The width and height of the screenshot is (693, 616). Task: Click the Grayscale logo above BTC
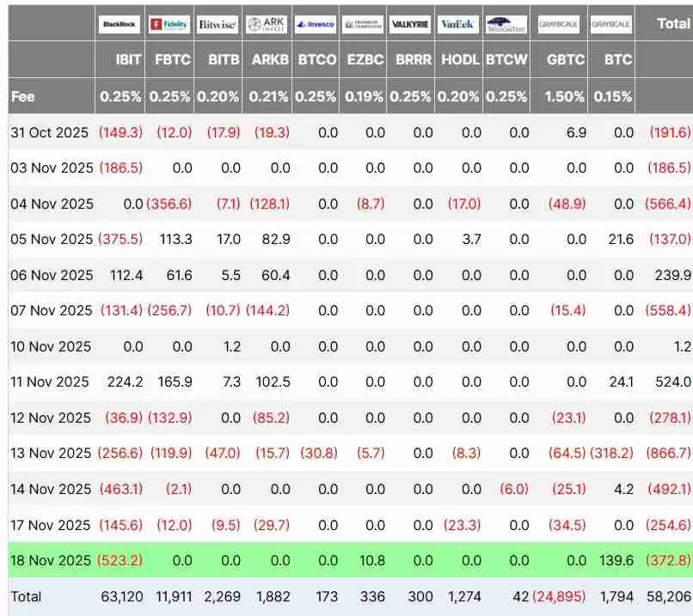(x=610, y=23)
